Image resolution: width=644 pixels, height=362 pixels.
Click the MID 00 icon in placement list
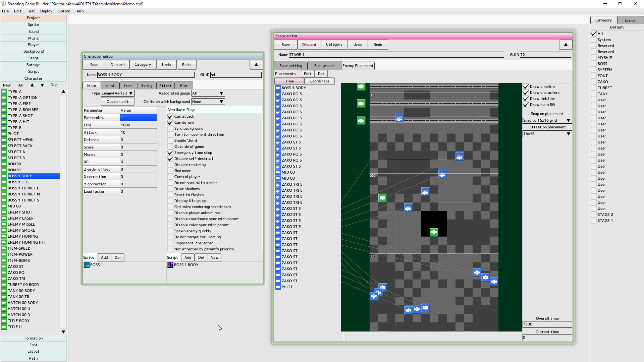click(x=278, y=172)
